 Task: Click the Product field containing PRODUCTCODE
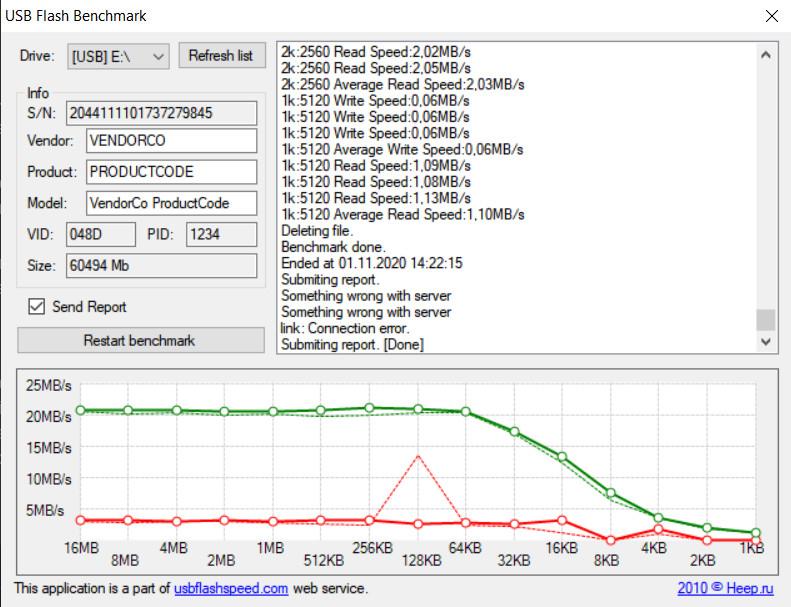point(172,172)
